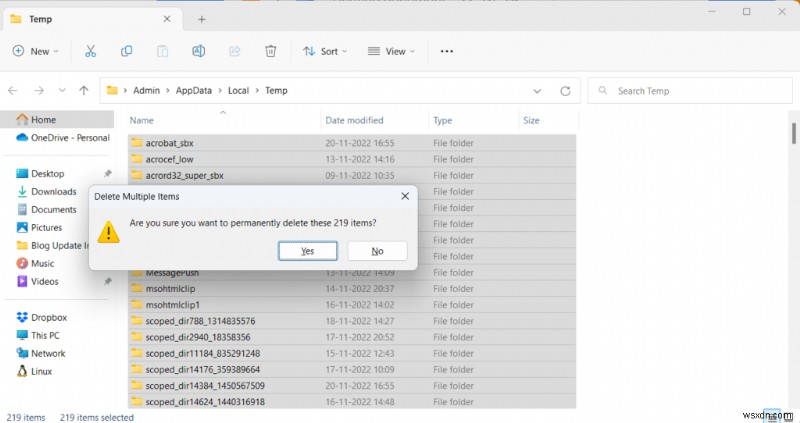Click the Cut scissors icon
Viewport: 800px width, 423px height.
(x=90, y=51)
